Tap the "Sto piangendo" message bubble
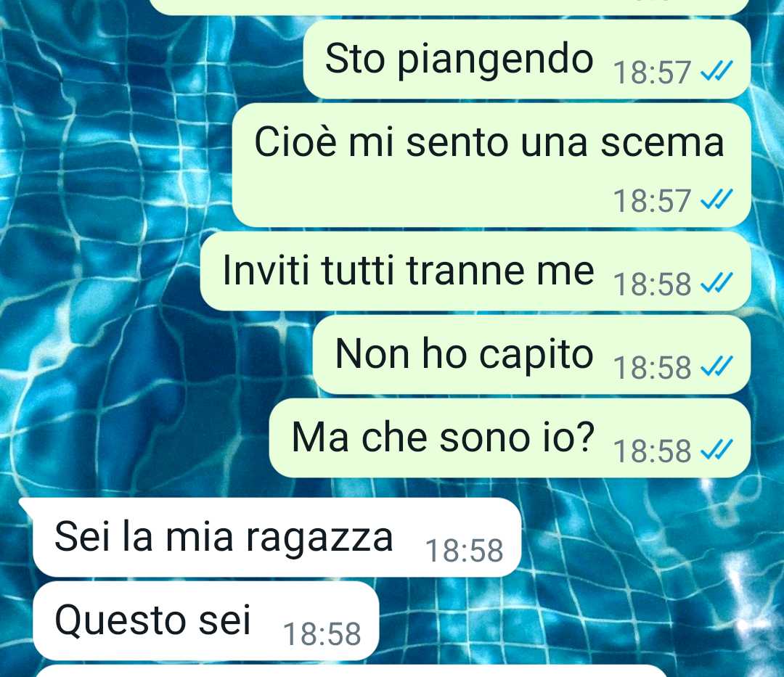784x677 pixels. click(527, 60)
